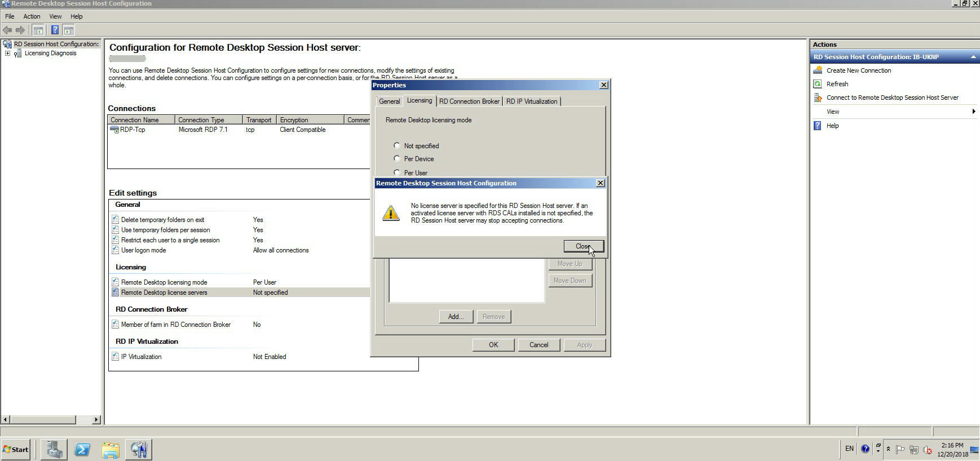980x461 pixels.
Task: Collapse the RD Session Host Configuration actions header
Action: (973, 57)
